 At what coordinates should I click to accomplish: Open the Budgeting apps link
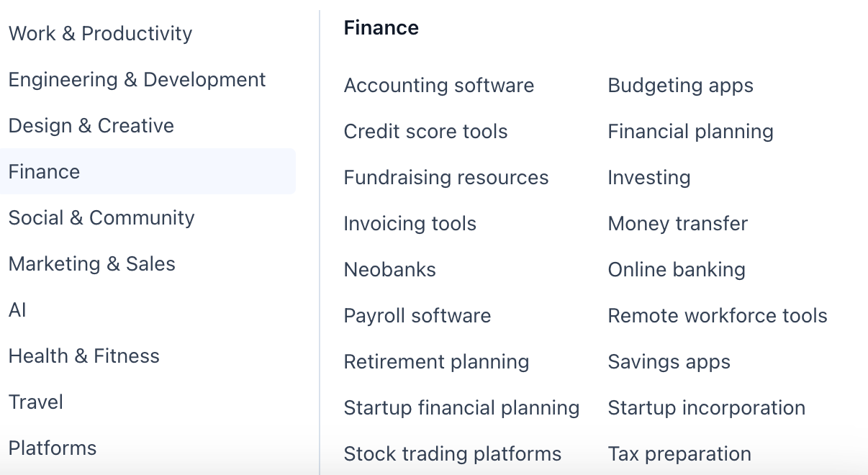tap(680, 86)
